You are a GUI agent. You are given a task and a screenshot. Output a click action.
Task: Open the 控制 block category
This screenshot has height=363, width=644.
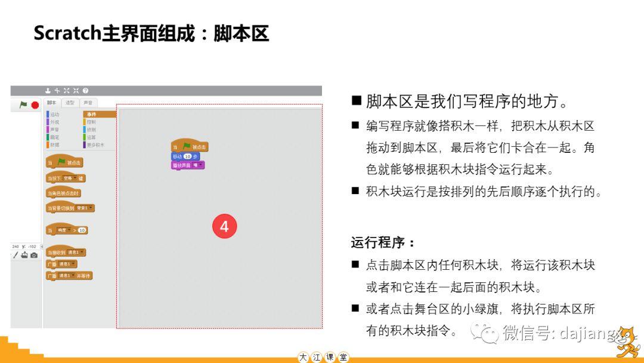coord(90,122)
